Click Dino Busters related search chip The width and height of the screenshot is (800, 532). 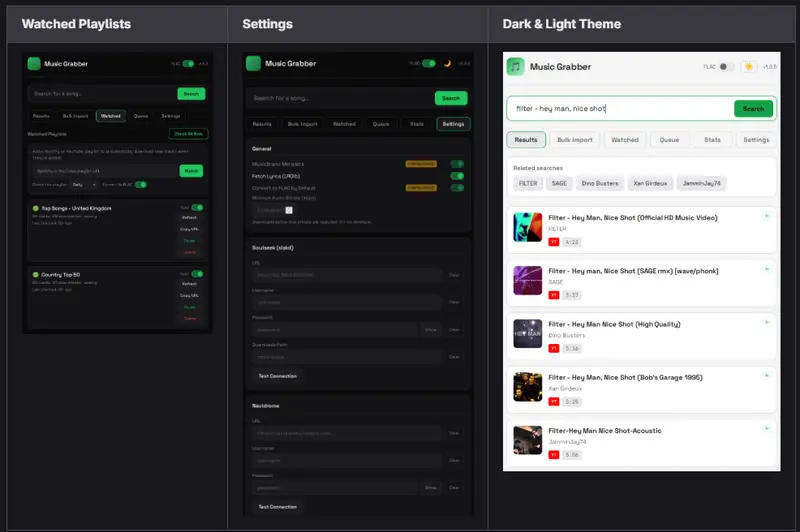[x=600, y=183]
